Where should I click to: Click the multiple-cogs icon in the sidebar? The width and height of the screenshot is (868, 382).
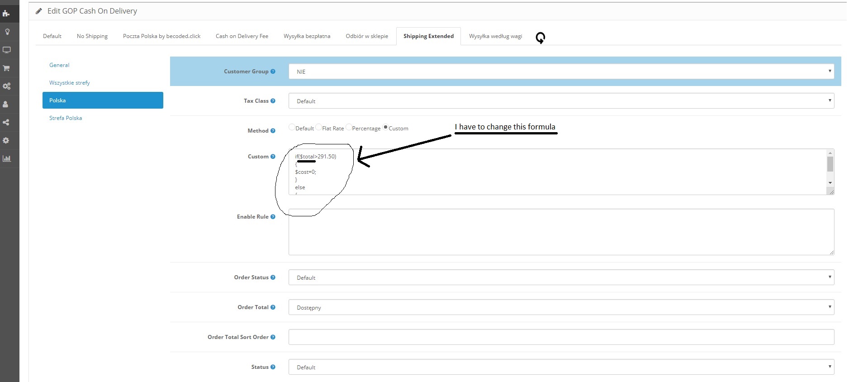click(x=6, y=86)
